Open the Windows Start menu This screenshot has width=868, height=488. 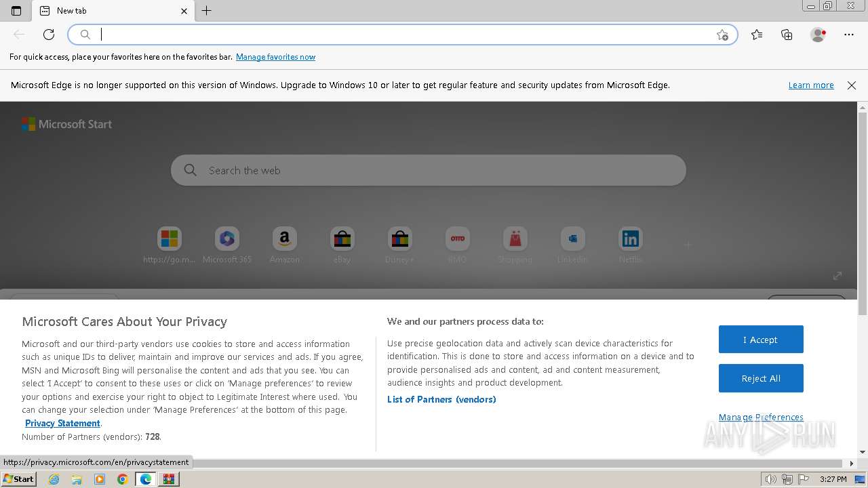tap(18, 479)
